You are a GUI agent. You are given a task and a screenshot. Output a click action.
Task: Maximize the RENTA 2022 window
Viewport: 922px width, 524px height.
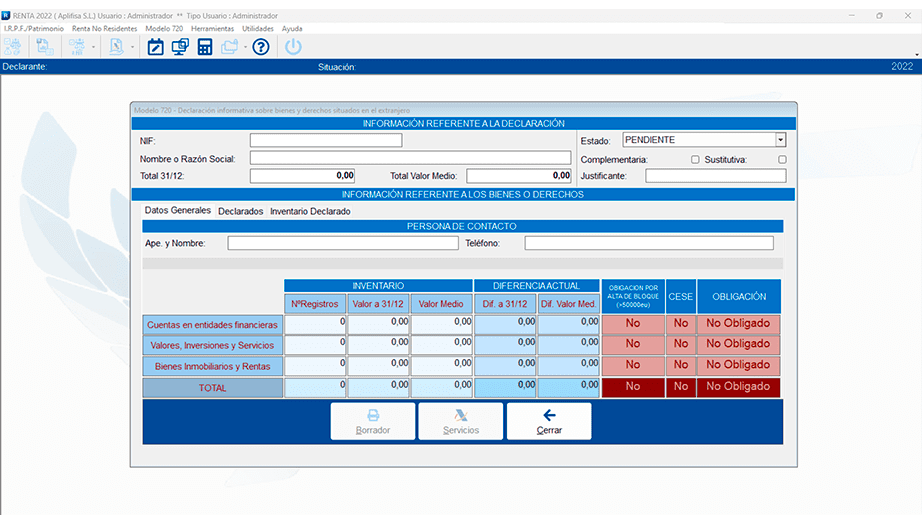pos(880,16)
